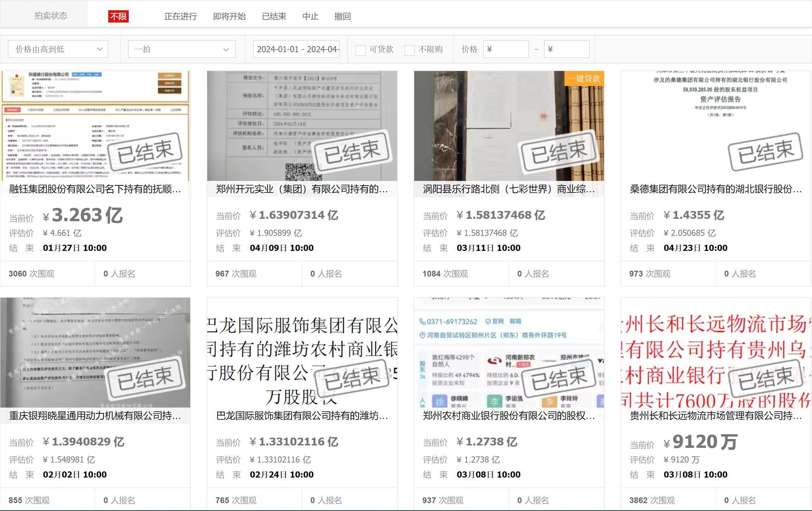Click current price ¥1.63907314 亿

pos(294,215)
